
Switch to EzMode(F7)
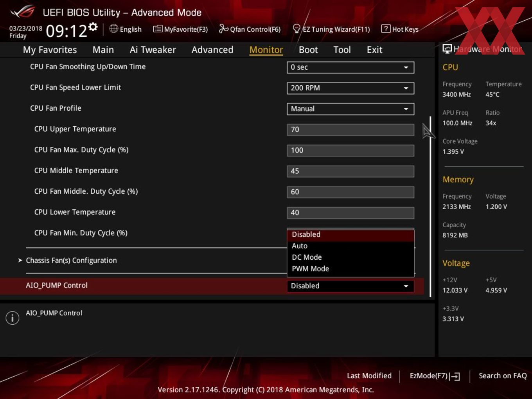click(435, 376)
